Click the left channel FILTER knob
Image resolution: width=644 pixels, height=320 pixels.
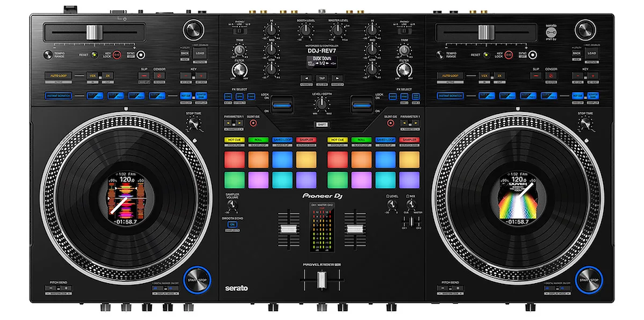click(239, 70)
